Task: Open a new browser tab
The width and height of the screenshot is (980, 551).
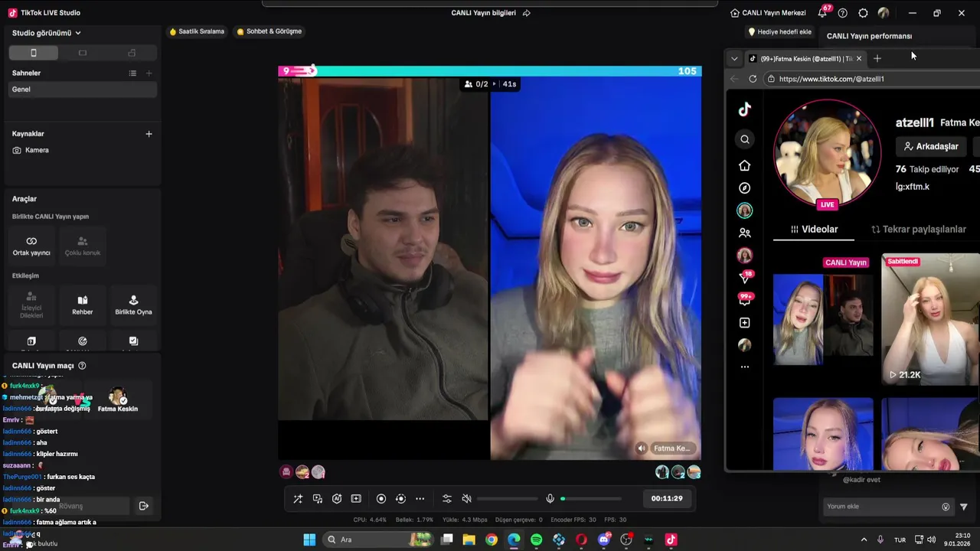Action: (877, 59)
